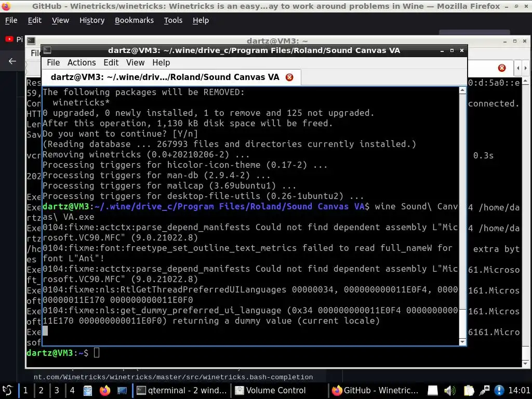The width and height of the screenshot is (532, 399).
Task: Open Firefox History menu
Action: 92,20
